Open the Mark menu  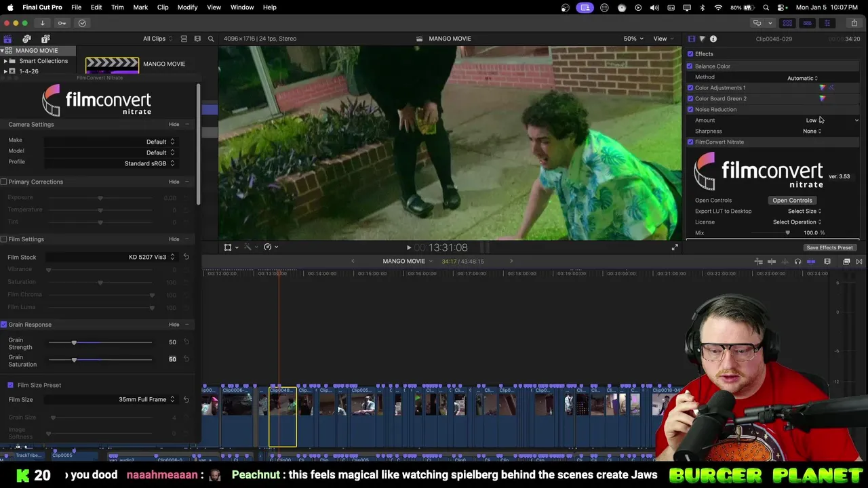(x=140, y=7)
